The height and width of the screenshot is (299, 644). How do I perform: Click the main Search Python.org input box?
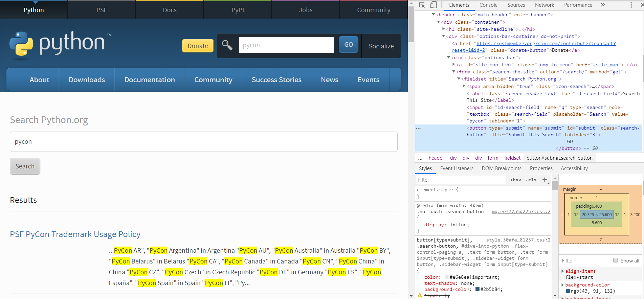(204, 142)
